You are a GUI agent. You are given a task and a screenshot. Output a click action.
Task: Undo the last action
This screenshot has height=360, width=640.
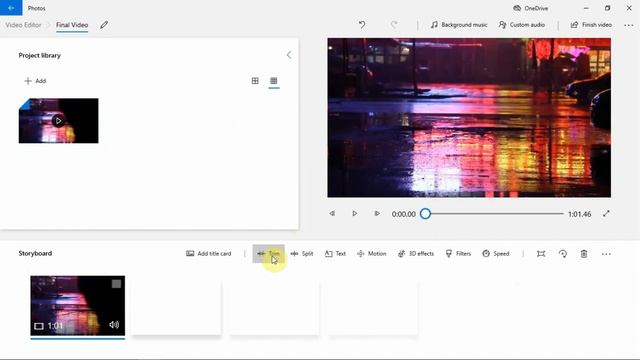click(362, 25)
